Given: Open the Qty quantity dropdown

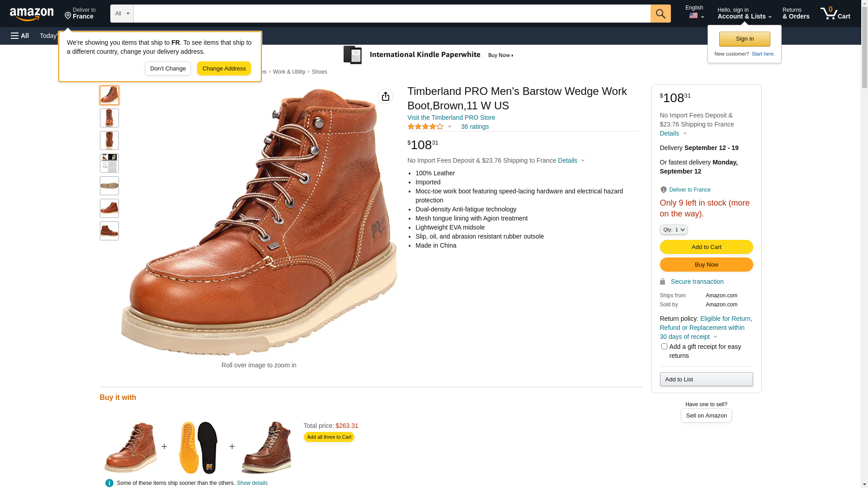Looking at the screenshot, I should [x=674, y=230].
